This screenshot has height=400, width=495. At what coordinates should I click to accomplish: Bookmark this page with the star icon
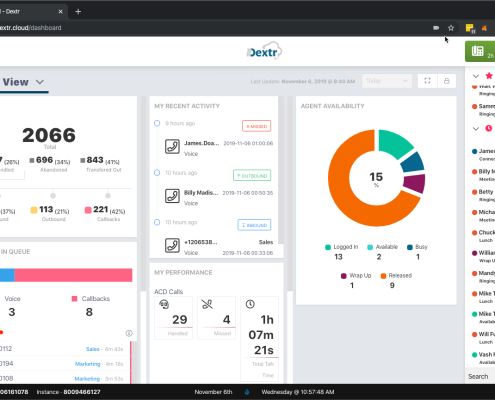coord(451,28)
